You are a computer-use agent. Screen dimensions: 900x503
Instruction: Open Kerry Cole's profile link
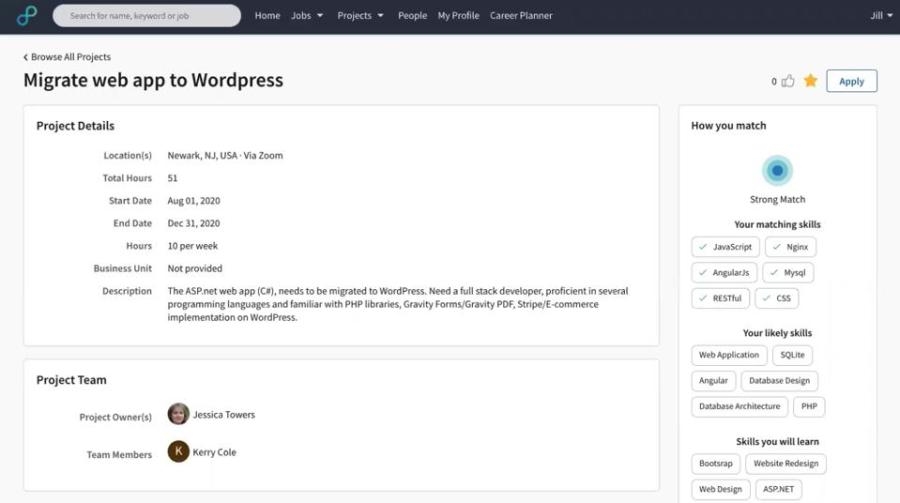214,452
